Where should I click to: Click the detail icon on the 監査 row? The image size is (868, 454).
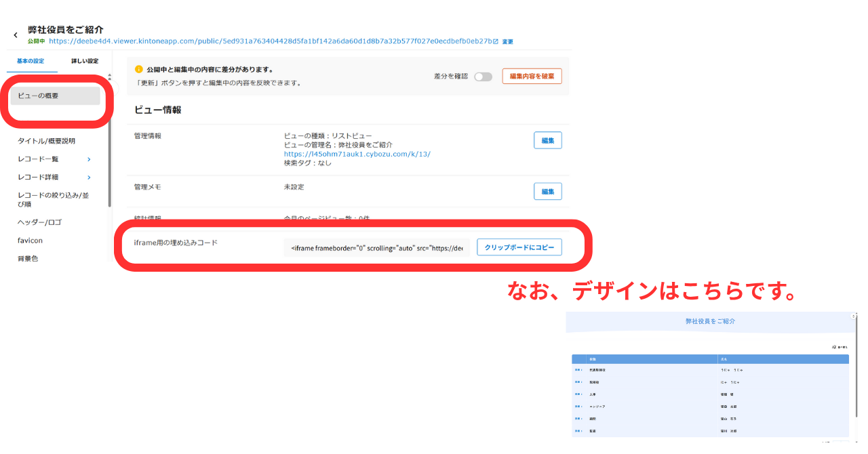(x=577, y=430)
